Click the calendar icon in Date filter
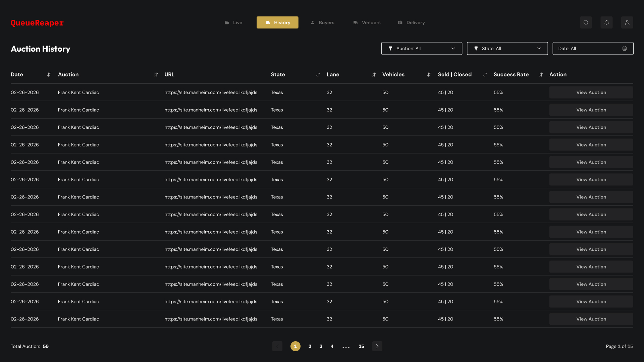 [x=625, y=48]
